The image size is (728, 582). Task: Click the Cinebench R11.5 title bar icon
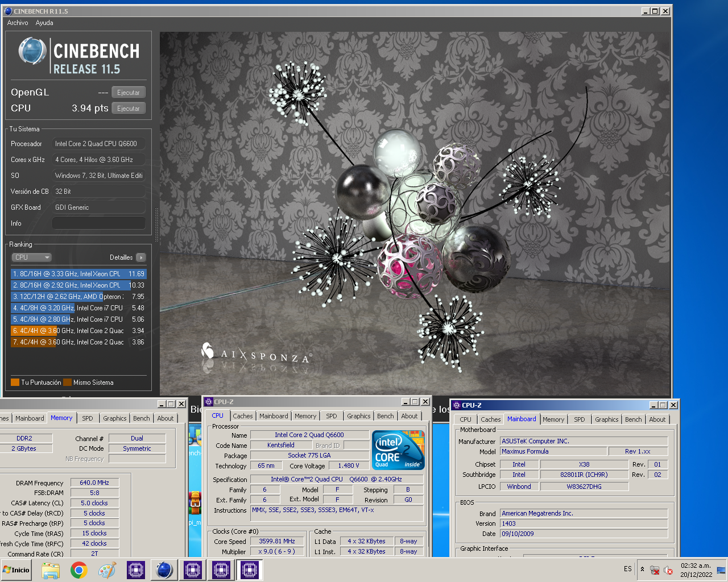[8, 11]
